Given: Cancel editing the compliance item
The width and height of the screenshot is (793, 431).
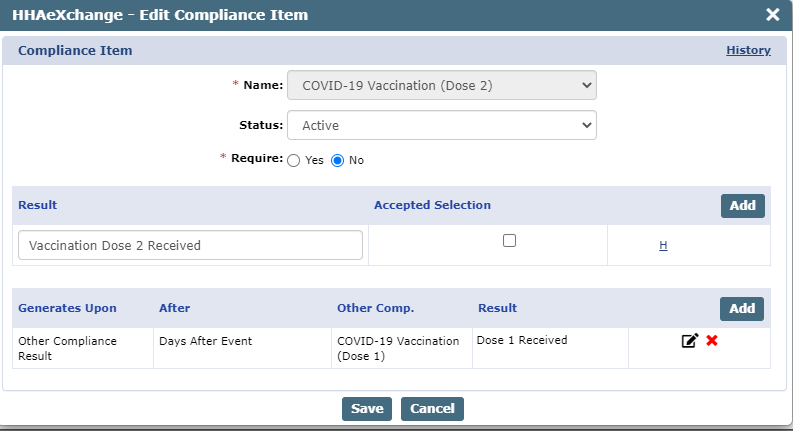Looking at the screenshot, I should [432, 408].
